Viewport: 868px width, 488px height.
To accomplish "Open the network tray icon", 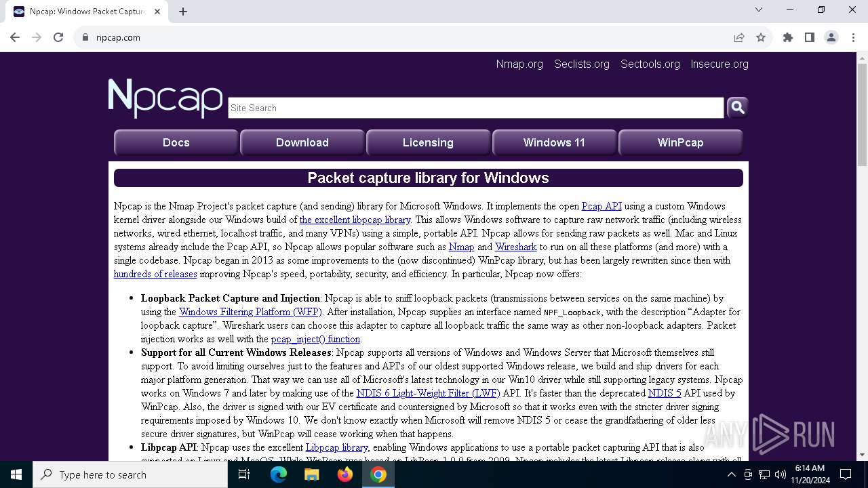I will click(x=764, y=474).
